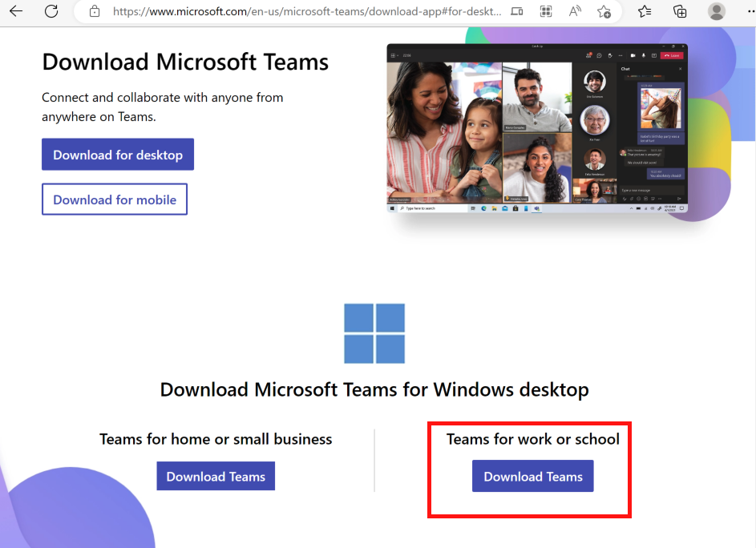Open the browser Settings and more menu
Screen dimensions: 756x548
coord(750,11)
